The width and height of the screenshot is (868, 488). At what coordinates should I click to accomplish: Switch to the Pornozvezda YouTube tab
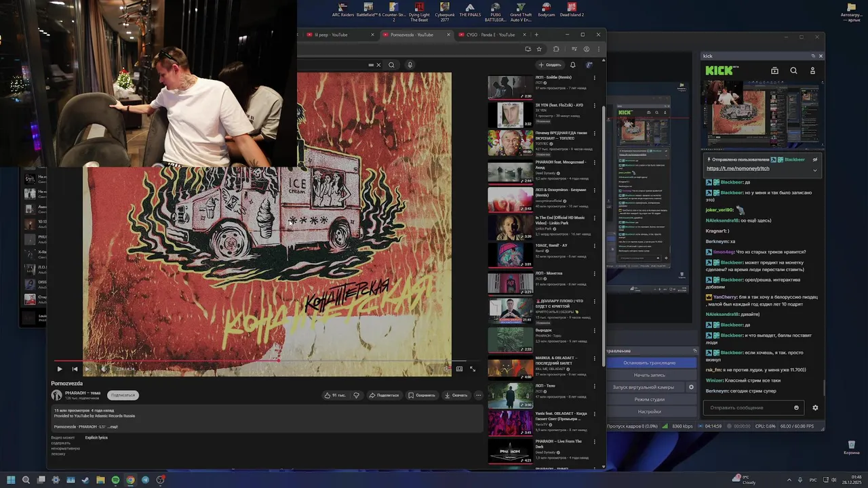[x=415, y=35]
